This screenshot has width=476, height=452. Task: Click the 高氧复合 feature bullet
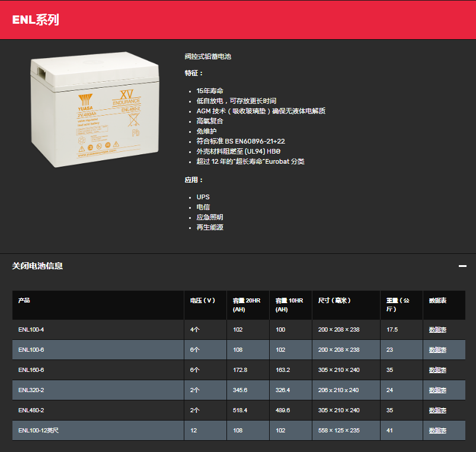pos(210,121)
